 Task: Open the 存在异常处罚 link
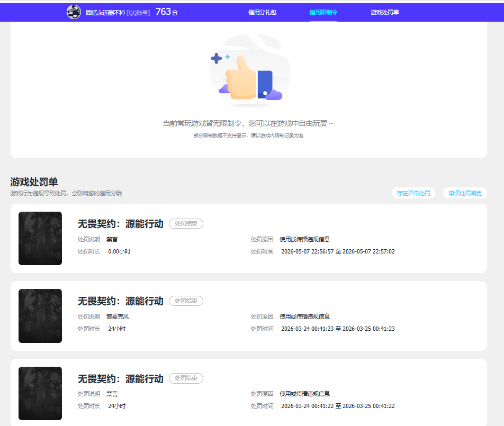(413, 193)
